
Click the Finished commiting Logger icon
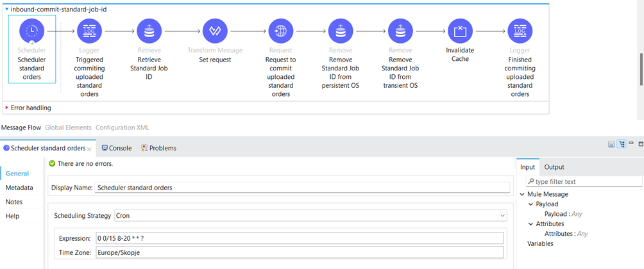tap(520, 31)
